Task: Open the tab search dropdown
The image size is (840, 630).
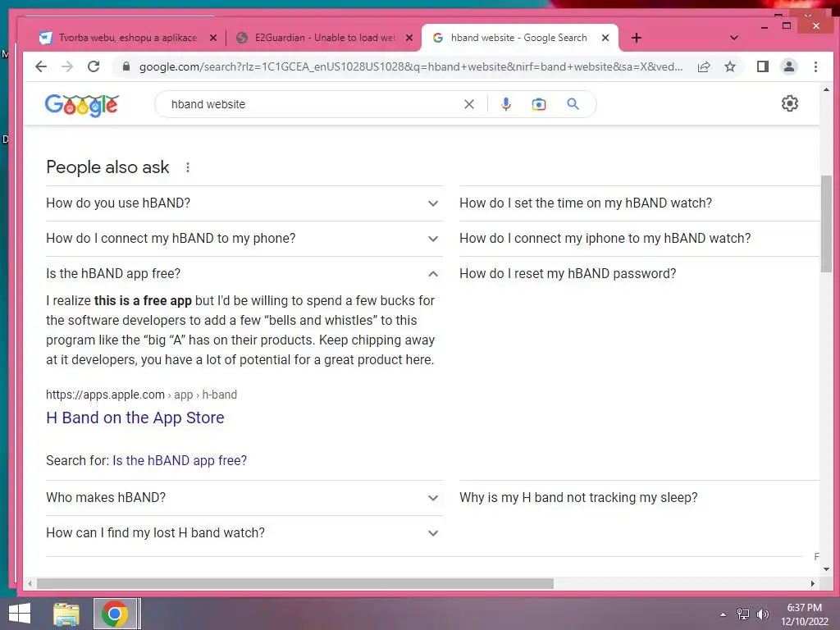Action: tap(734, 38)
